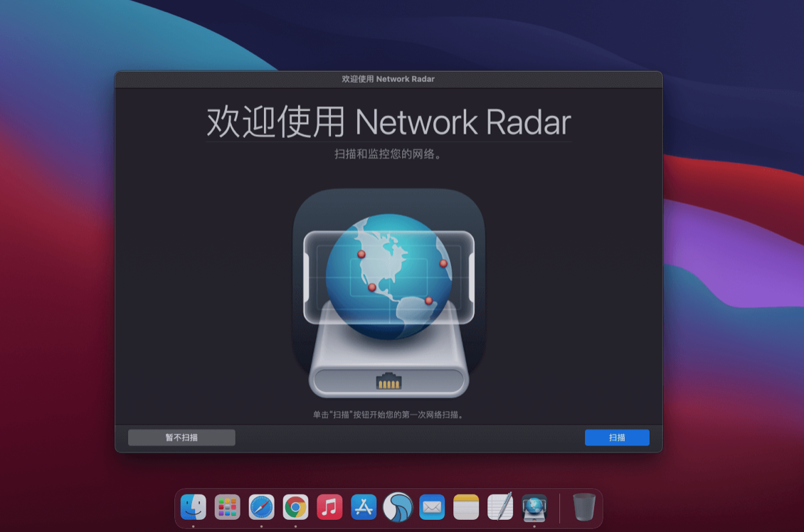804x532 pixels.
Task: Click the 欢迎使用 Network Radar heading
Action: pos(388,122)
